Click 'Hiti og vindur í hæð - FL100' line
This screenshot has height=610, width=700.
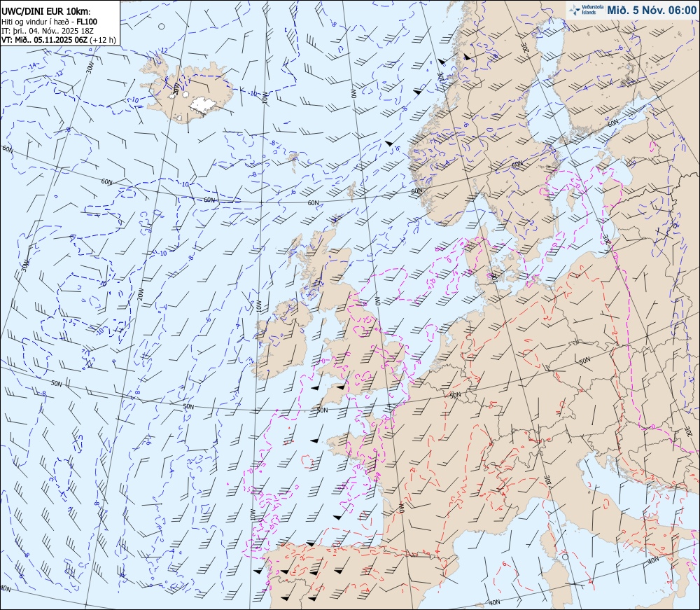coord(50,22)
